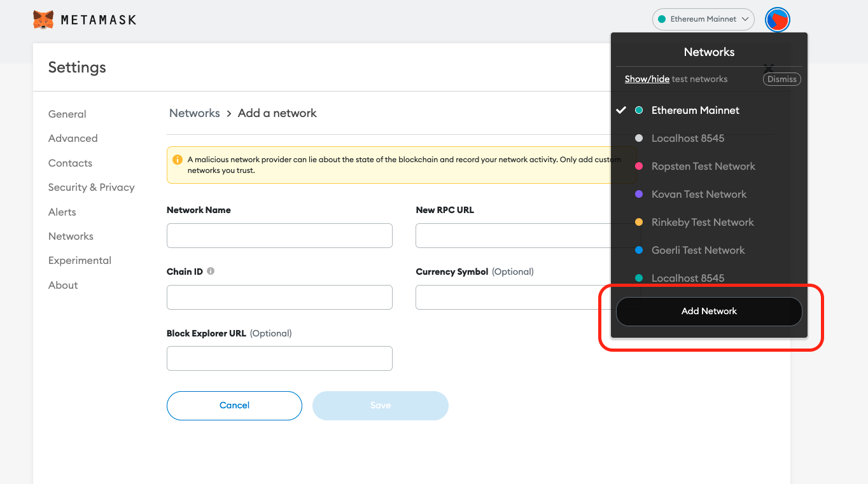This screenshot has height=484, width=868.
Task: Focus the Network Name field
Action: tap(279, 235)
